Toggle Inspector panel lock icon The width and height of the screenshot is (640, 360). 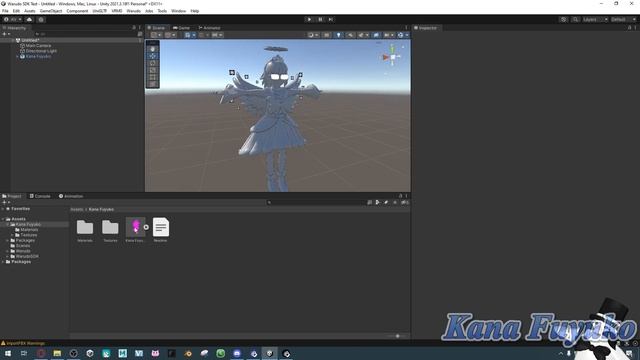point(629,28)
